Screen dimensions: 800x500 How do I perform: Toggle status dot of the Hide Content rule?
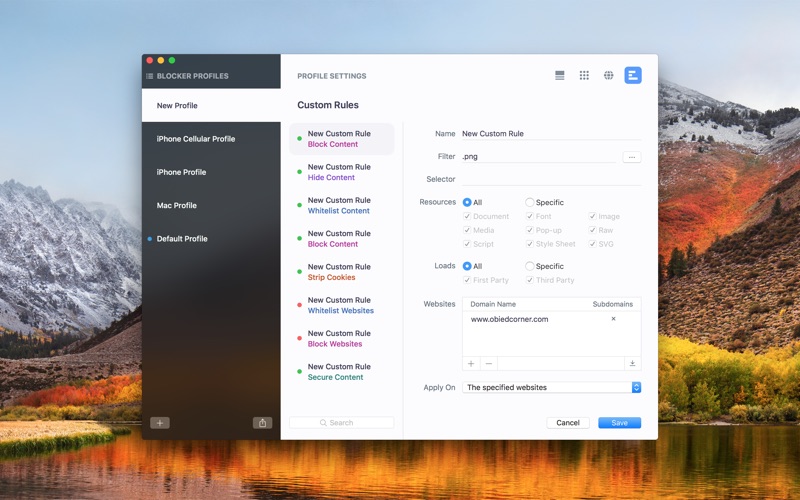pos(299,172)
